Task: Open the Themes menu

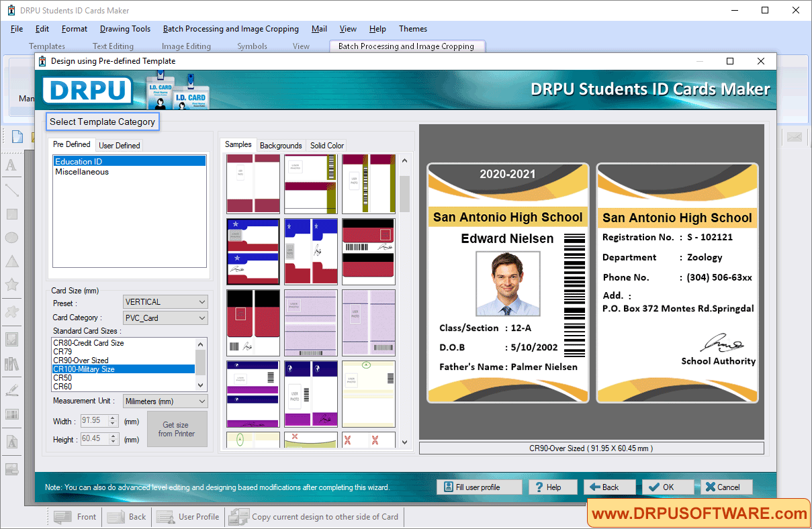Action: pos(413,29)
